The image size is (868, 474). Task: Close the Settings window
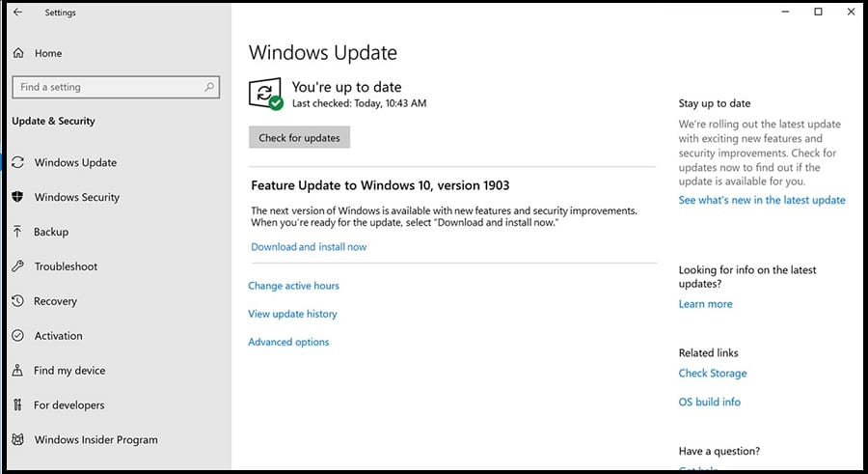click(851, 12)
